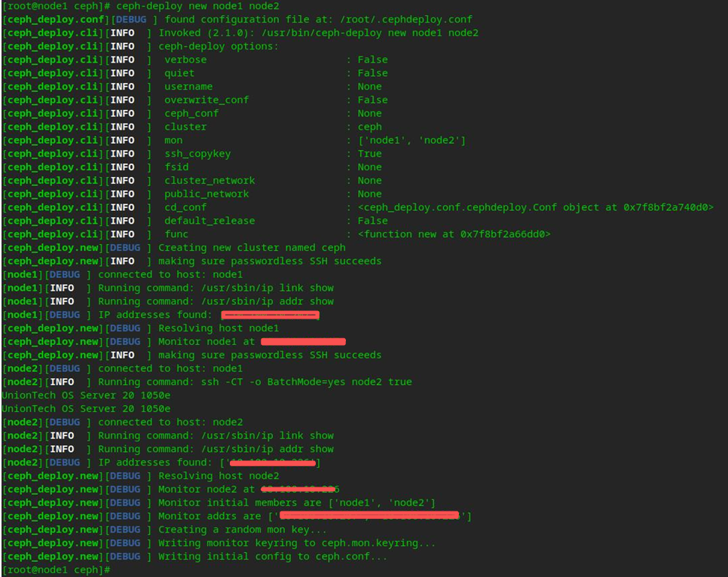Select the cluster value 'ceph'

(369, 127)
